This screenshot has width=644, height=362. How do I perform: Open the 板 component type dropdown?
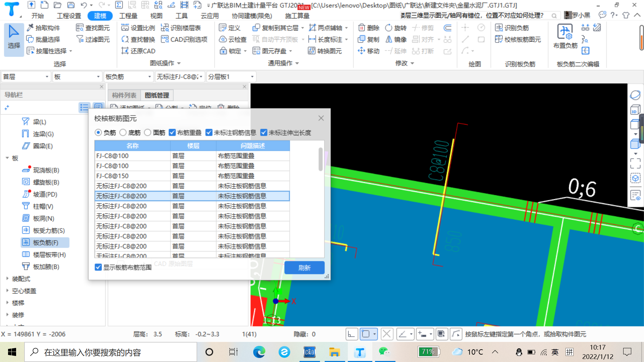click(77, 77)
